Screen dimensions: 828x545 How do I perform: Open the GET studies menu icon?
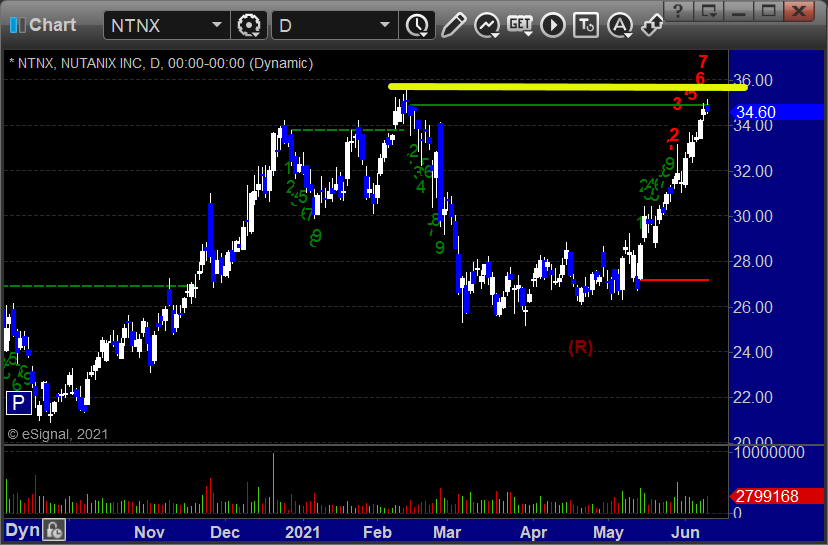520,25
